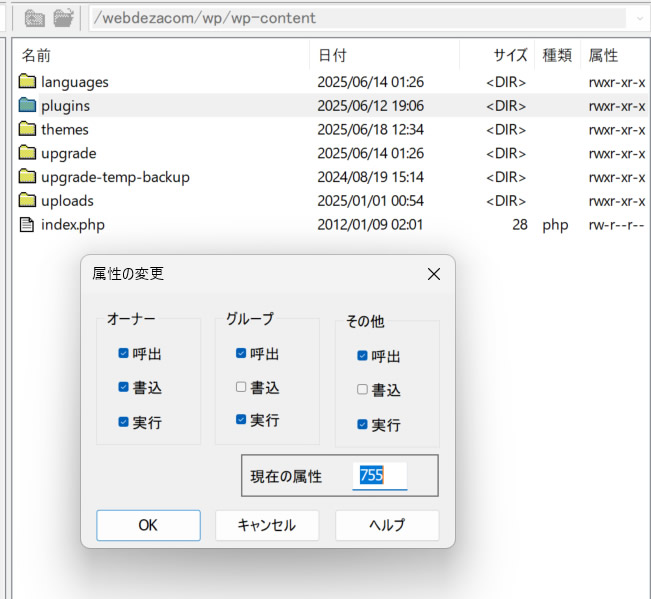Image resolution: width=651 pixels, height=599 pixels.
Task: Toggle オーナー 書込 checkbox
Action: pos(123,387)
